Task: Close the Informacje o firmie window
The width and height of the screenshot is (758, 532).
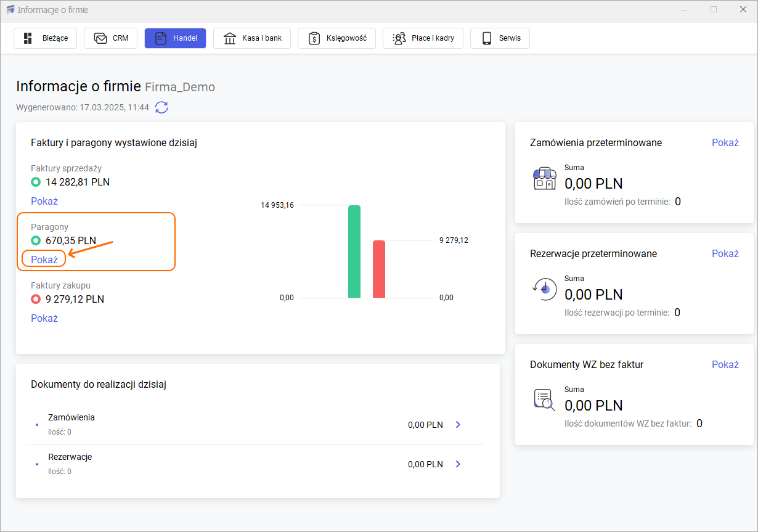Action: tap(743, 10)
